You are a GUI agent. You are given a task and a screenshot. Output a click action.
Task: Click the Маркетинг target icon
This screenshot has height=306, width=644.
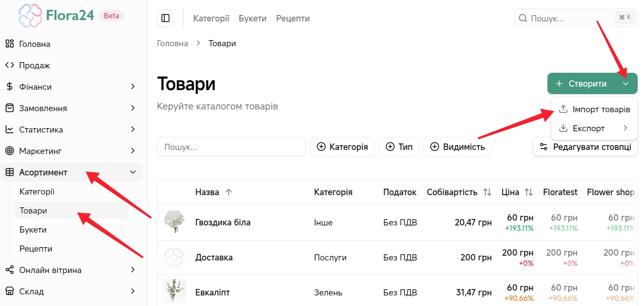pos(10,151)
